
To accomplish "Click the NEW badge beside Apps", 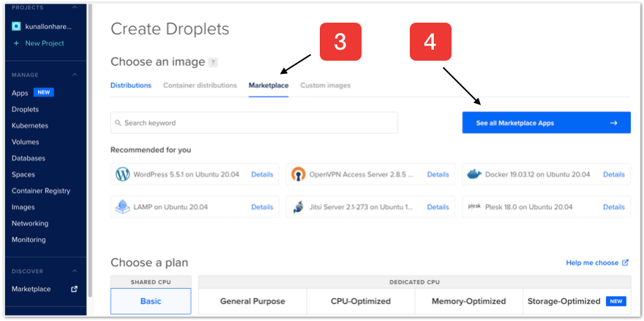I will pos(43,92).
